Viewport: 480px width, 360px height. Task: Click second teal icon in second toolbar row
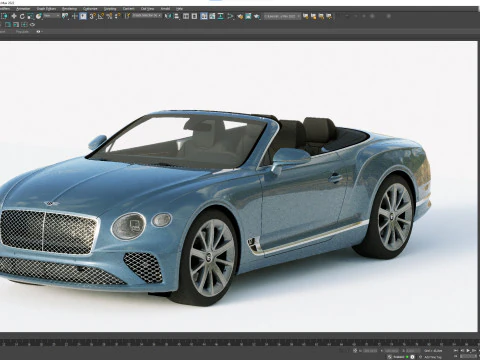(x=16, y=25)
